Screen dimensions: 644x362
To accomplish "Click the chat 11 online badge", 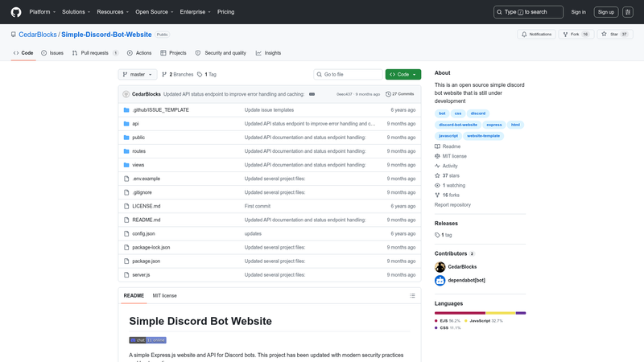I will point(147,340).
